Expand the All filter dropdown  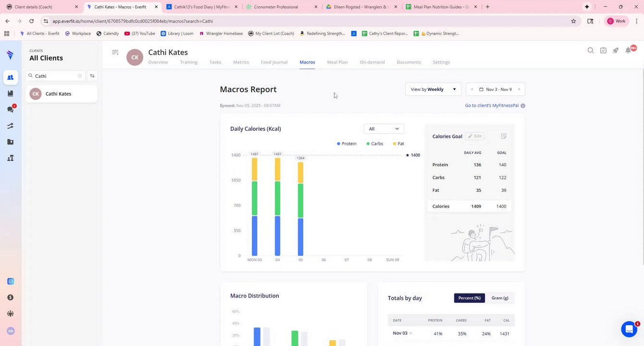(x=384, y=129)
